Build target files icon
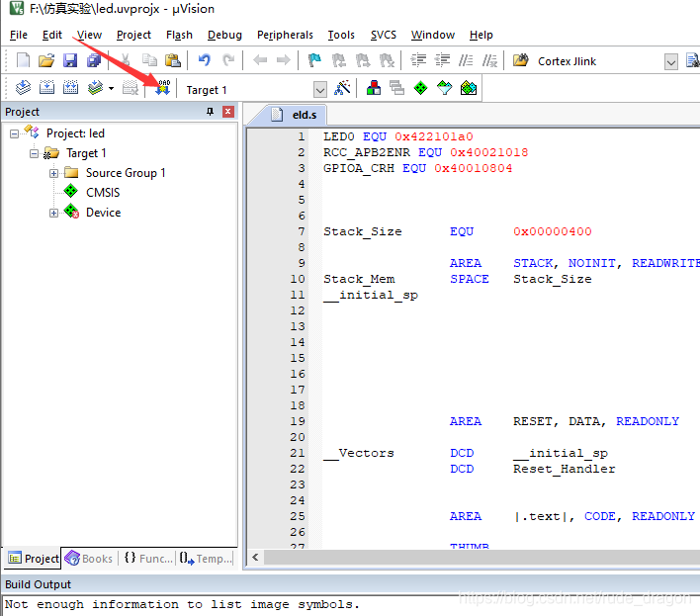The height and width of the screenshot is (616, 700). (46, 88)
